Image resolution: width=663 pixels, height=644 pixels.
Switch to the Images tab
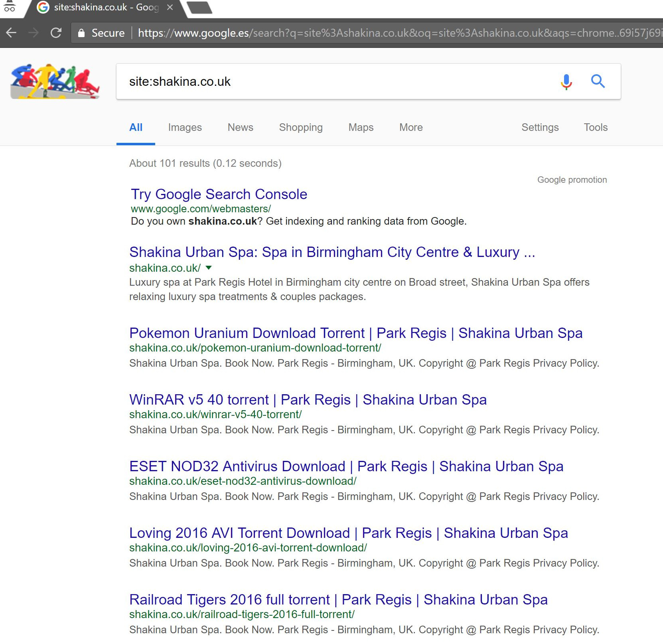coord(185,127)
